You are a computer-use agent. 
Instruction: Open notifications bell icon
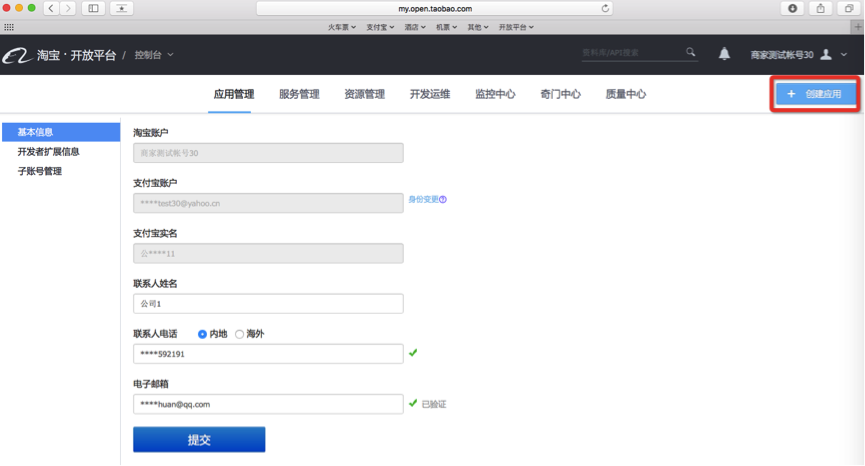click(x=724, y=53)
